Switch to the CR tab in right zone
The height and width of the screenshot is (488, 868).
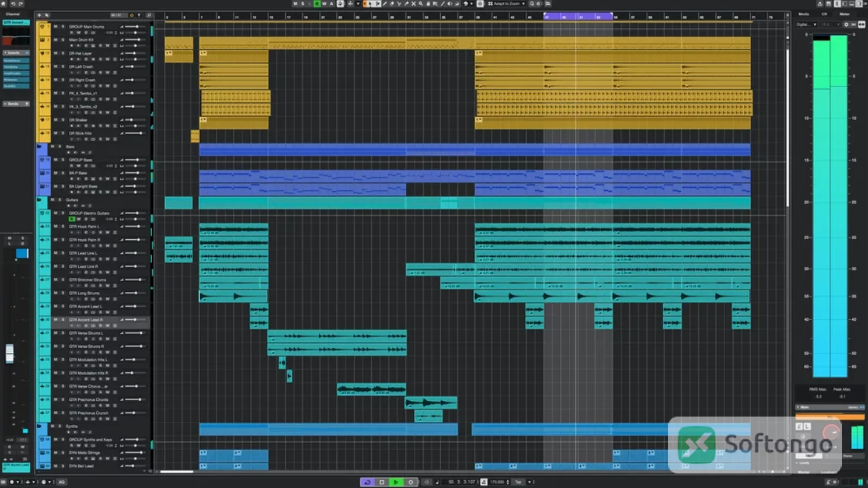click(x=824, y=14)
